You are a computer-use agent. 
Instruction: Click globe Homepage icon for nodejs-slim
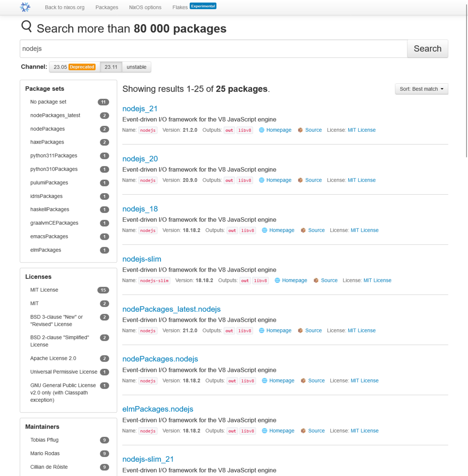pyautogui.click(x=277, y=280)
